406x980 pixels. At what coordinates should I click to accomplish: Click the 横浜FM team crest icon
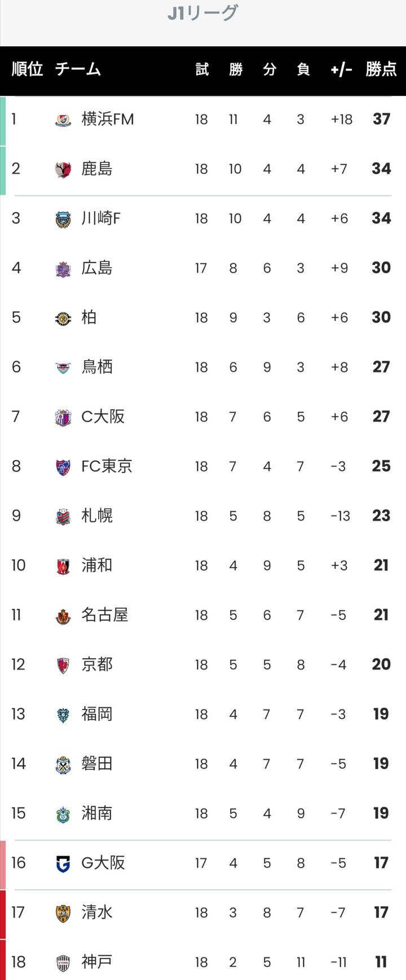[63, 119]
